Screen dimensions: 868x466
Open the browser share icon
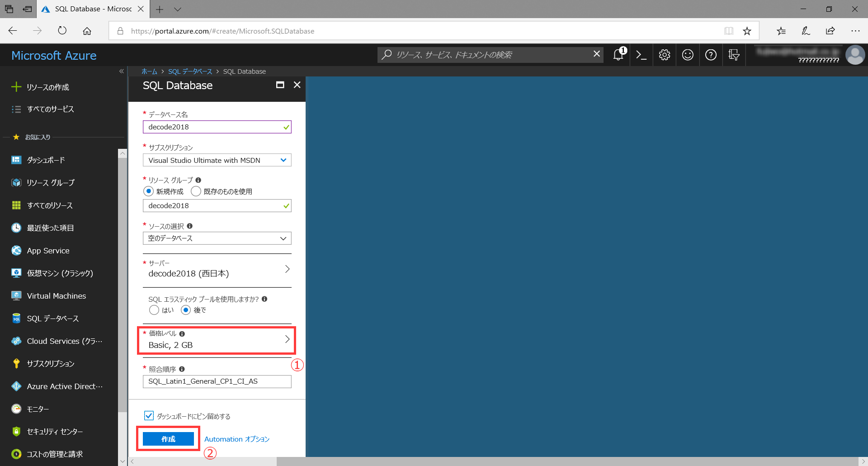(830, 31)
